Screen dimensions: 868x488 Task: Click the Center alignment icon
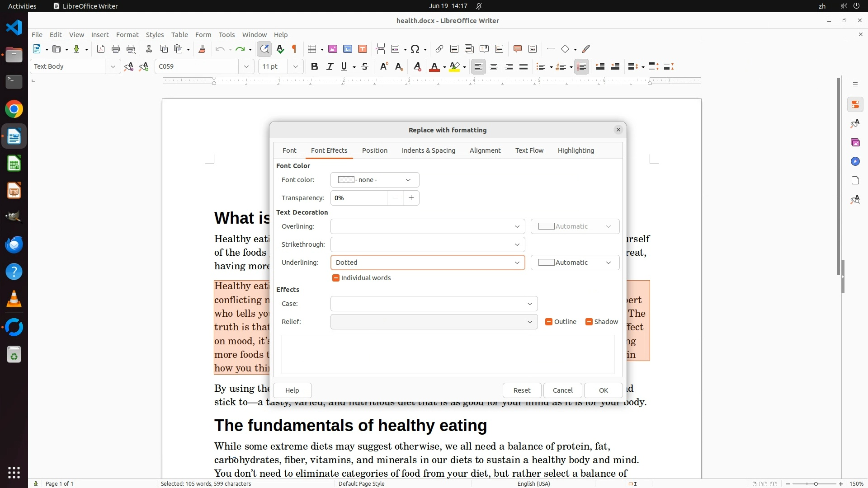tap(494, 67)
